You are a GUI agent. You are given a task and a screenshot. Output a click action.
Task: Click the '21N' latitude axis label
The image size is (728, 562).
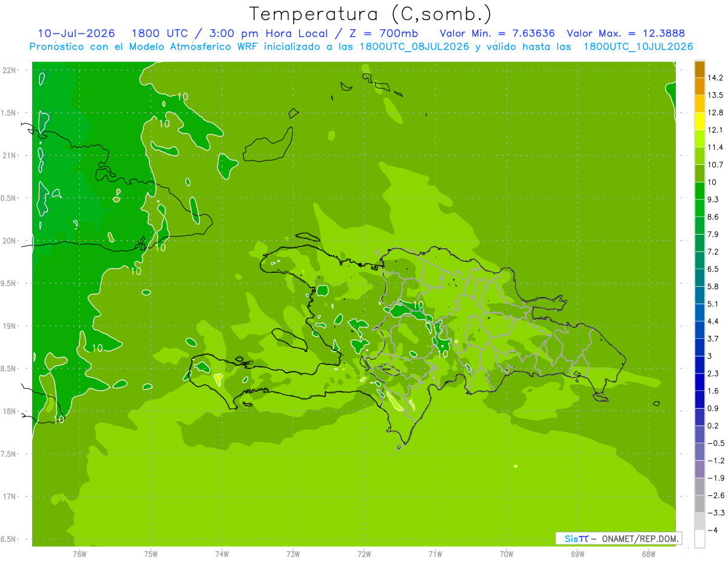pos(9,156)
